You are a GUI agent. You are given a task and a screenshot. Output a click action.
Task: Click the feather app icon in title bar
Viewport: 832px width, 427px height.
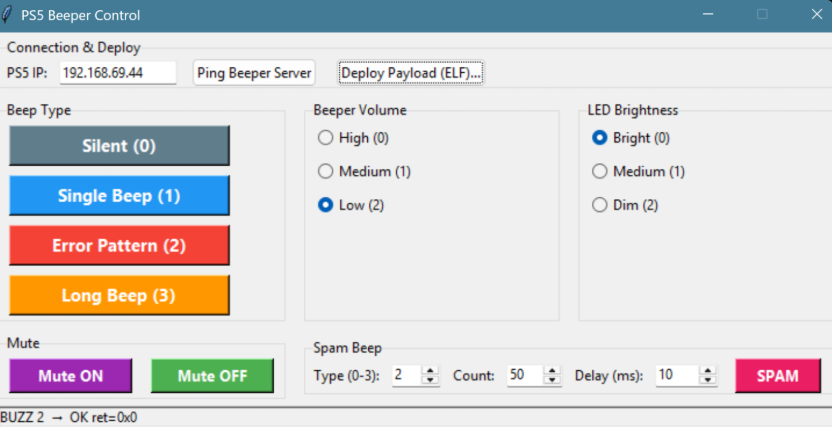click(6, 14)
